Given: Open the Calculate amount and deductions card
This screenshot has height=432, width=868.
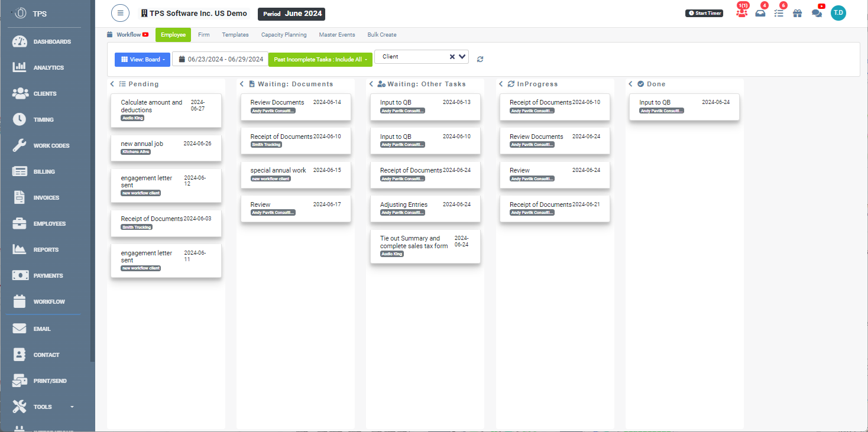Looking at the screenshot, I should [x=166, y=110].
